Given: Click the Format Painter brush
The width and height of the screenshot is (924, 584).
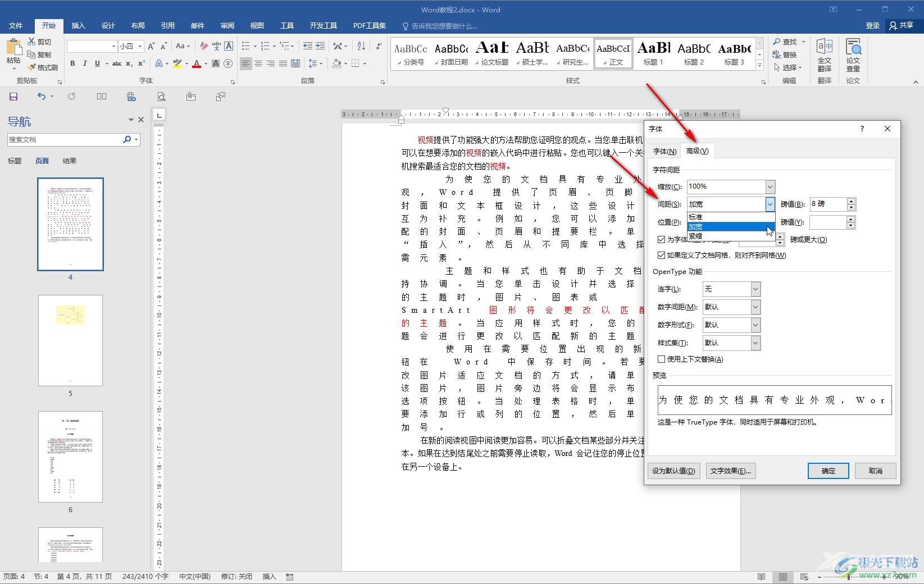Looking at the screenshot, I should 31,67.
